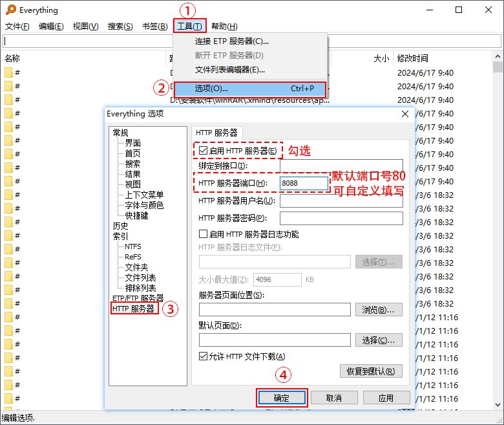
Task: Click the HTTP 服务器端口 field showing 8088
Action: (304, 183)
